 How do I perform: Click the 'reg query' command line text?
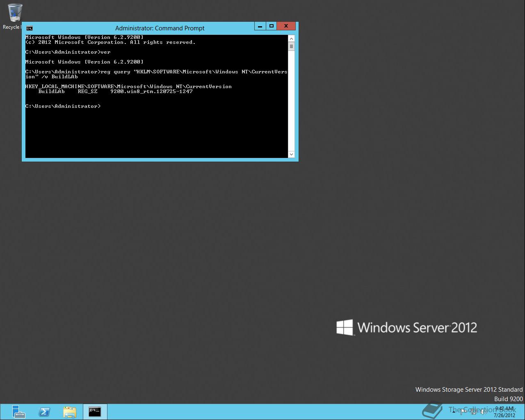[x=156, y=74]
